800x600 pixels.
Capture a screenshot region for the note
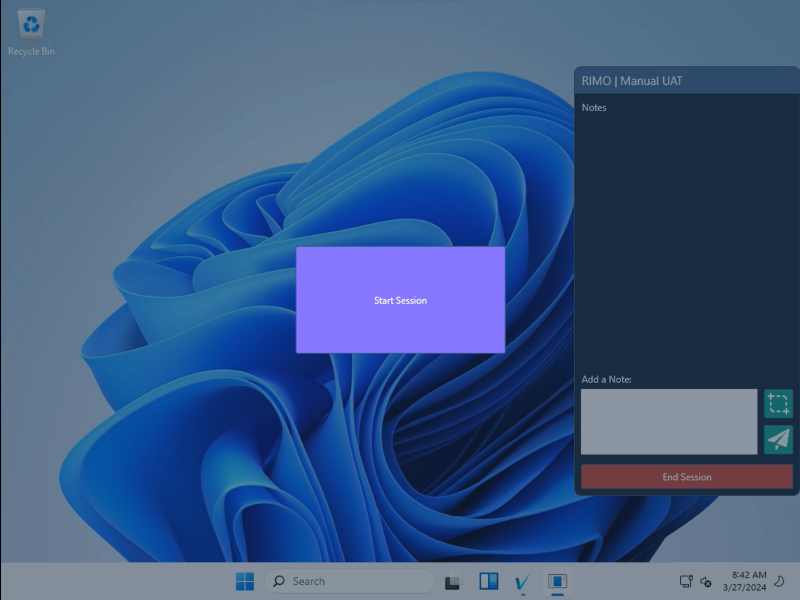tap(778, 404)
